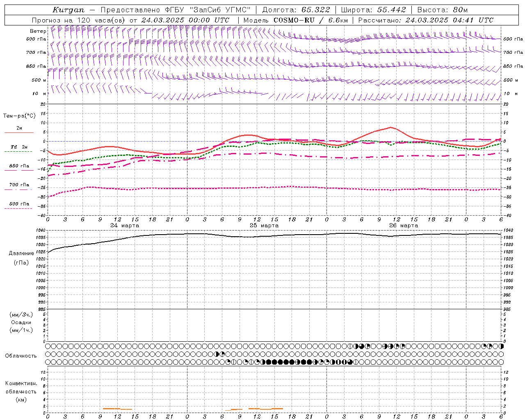Click the "(мм/1ч.)" precipitation unit label
This screenshot has height=420, width=525.
tap(21, 330)
